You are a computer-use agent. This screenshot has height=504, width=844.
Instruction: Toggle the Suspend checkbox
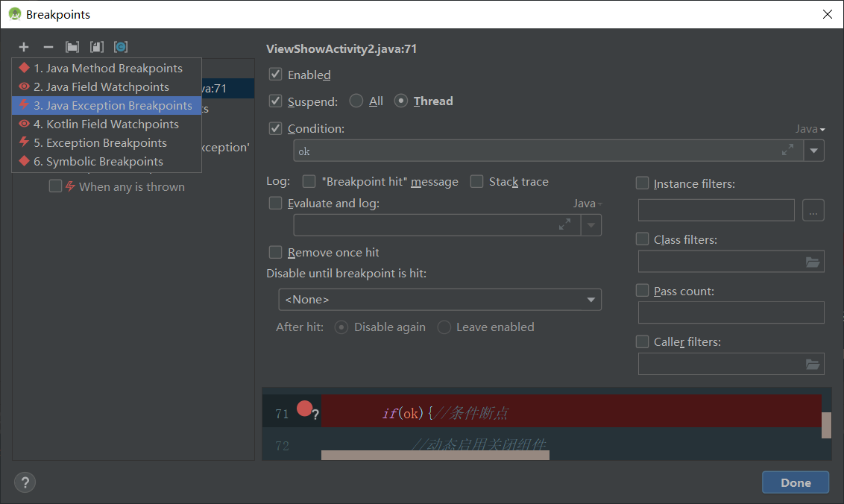[x=276, y=101]
